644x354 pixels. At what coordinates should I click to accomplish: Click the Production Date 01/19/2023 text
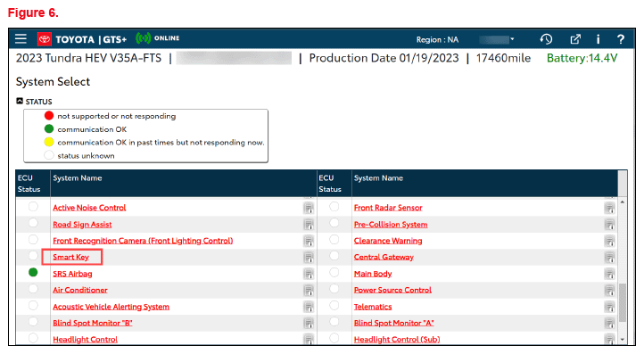[x=384, y=58]
